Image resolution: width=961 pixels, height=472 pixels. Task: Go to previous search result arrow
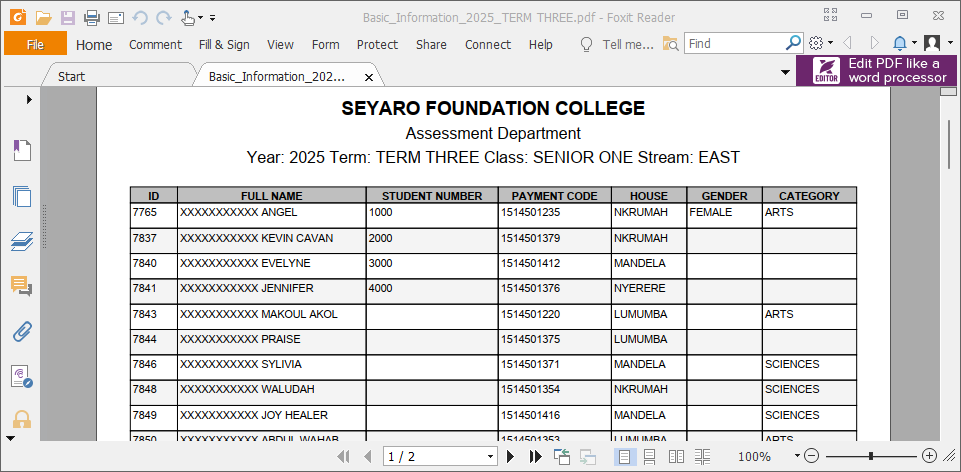(x=848, y=43)
